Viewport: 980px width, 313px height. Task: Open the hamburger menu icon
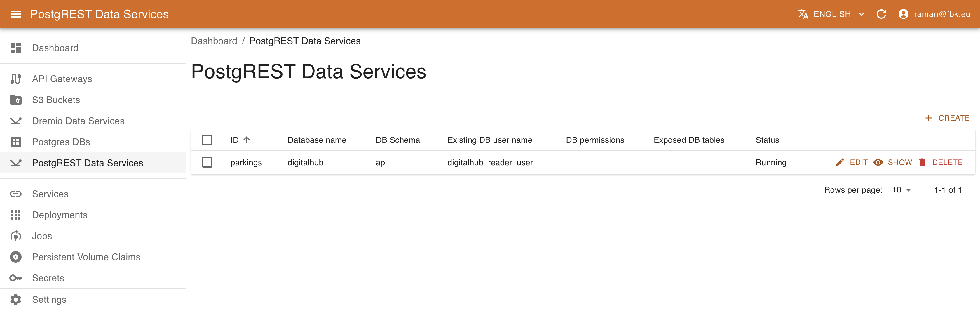[x=15, y=14]
